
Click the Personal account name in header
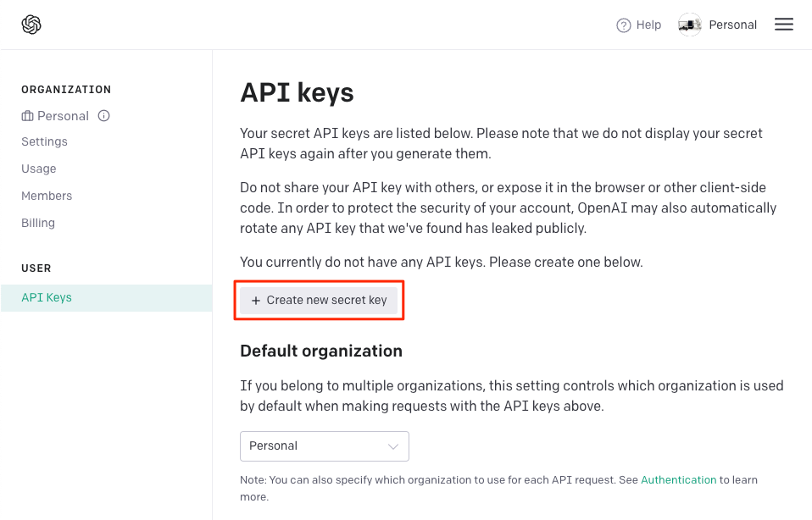[732, 25]
